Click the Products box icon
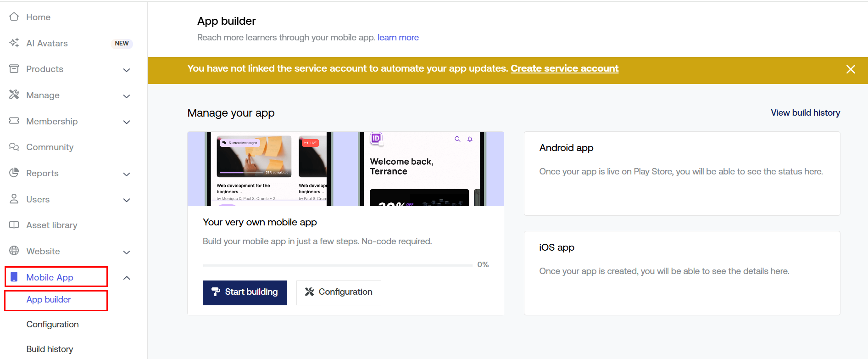 (x=14, y=69)
